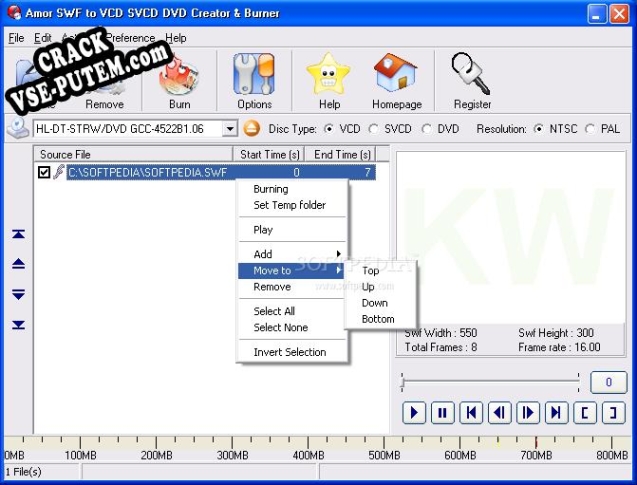Uncheck the SOFTPEDIA.SWF file checkbox
The width and height of the screenshot is (637, 485).
pos(44,172)
